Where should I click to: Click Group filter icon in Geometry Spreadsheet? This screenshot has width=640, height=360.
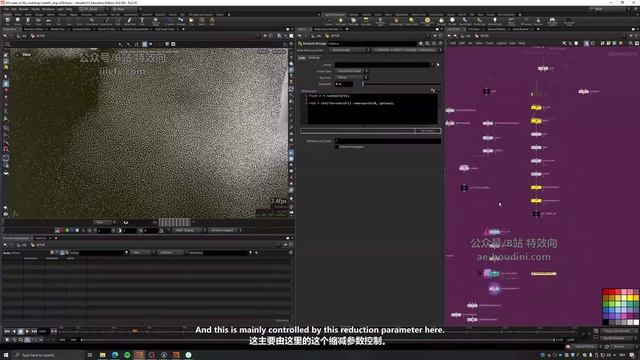127,253
